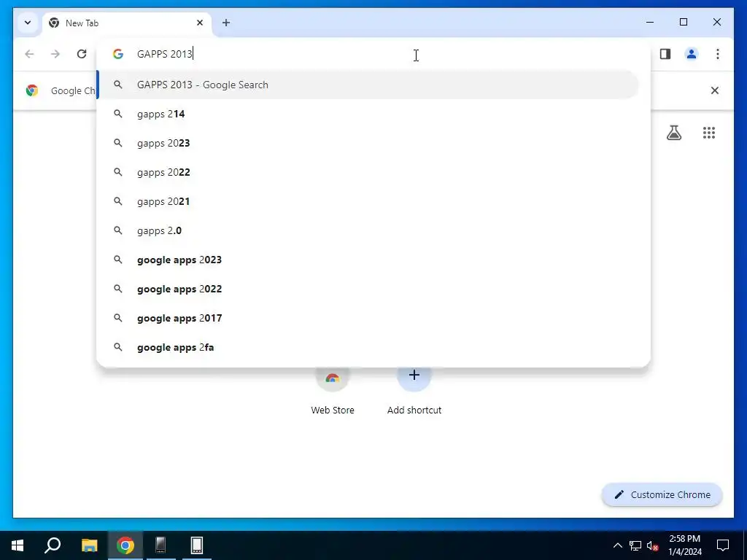Open Search Labs flask icon
This screenshot has width=747, height=560.
673,133
